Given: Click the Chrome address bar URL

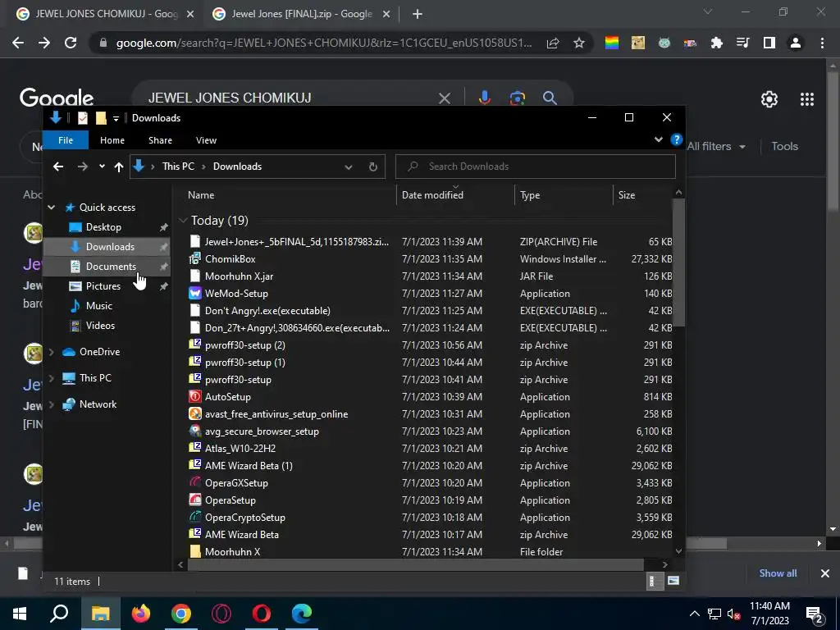Looking at the screenshot, I should [323, 43].
